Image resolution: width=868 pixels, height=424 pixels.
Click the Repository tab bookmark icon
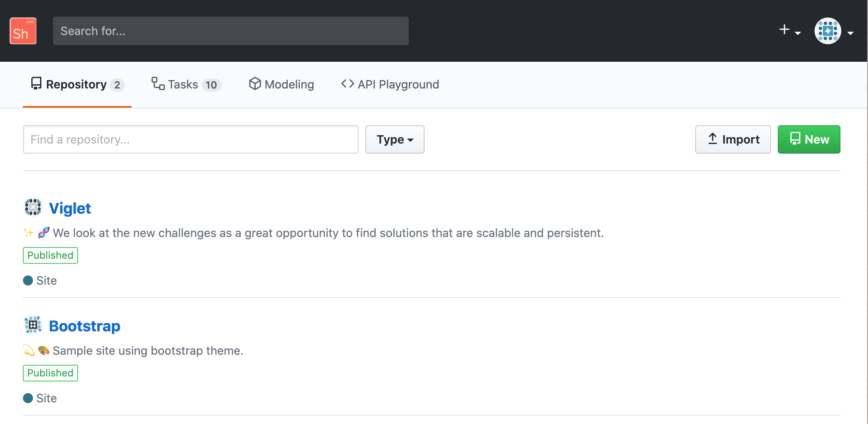pyautogui.click(x=36, y=83)
